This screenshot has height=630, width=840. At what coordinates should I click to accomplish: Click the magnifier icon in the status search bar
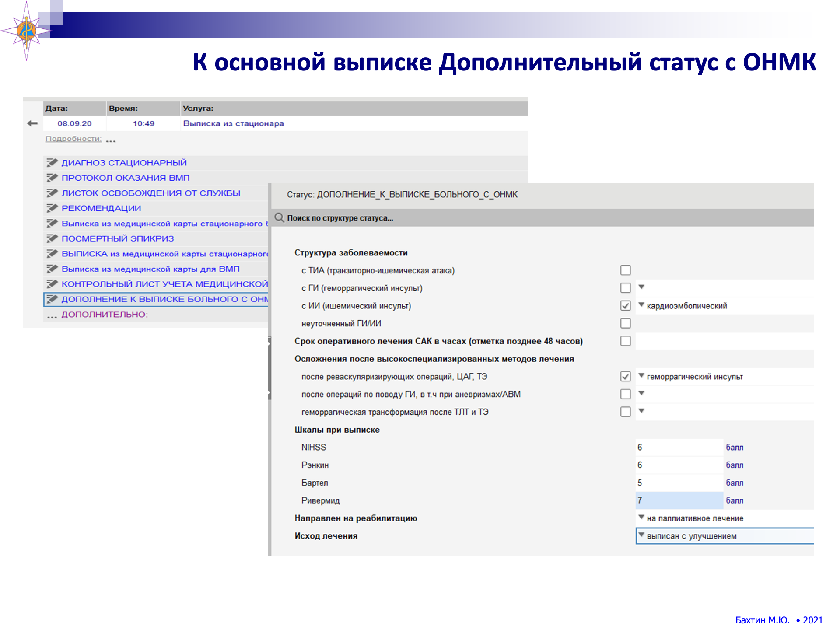point(279,218)
